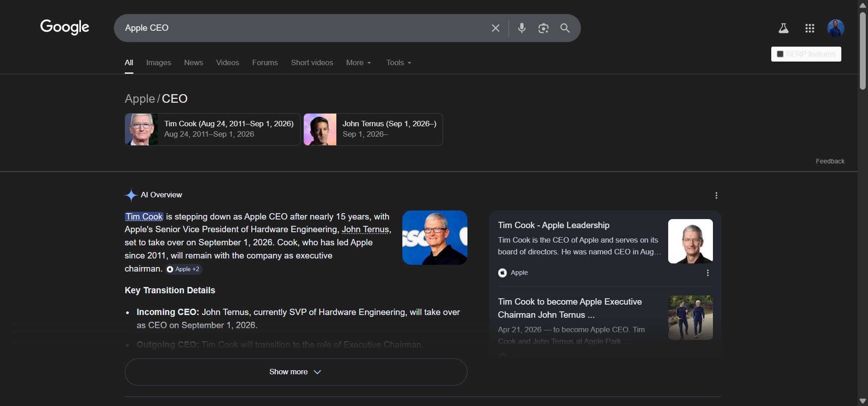Click the Key Transition Details heading
This screenshot has height=406, width=868.
[170, 291]
